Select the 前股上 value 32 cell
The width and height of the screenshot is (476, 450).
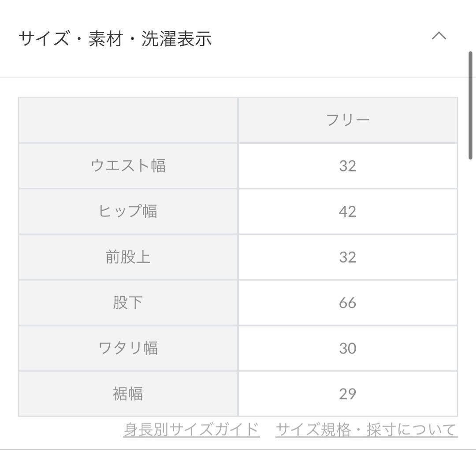348,257
